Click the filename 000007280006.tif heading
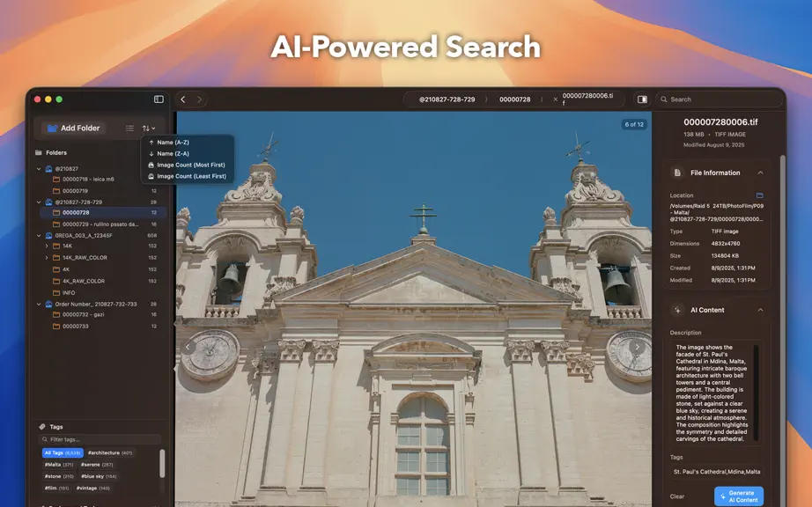812x507 pixels. 720,122
